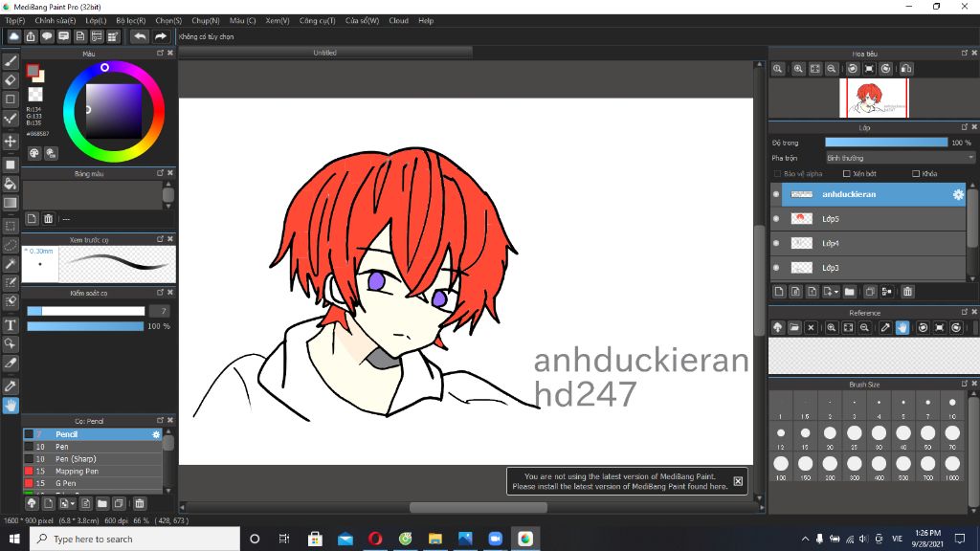Dismiss the latest version notification

(738, 481)
